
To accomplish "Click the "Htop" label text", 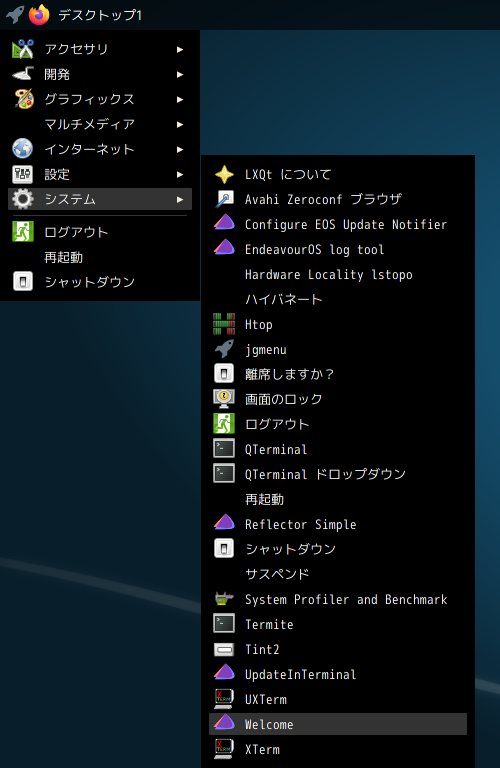I will point(259,325).
